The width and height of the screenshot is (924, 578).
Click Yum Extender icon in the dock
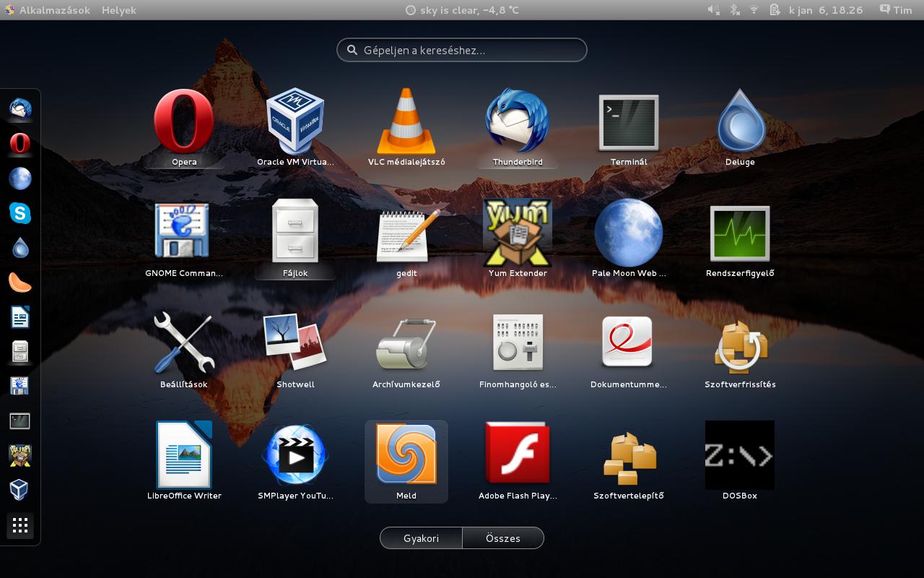click(x=20, y=455)
